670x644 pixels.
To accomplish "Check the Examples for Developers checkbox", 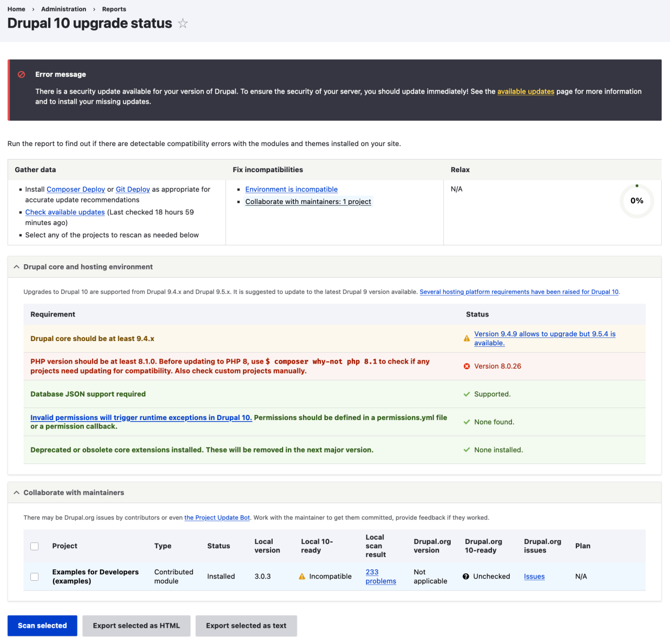I will (35, 577).
